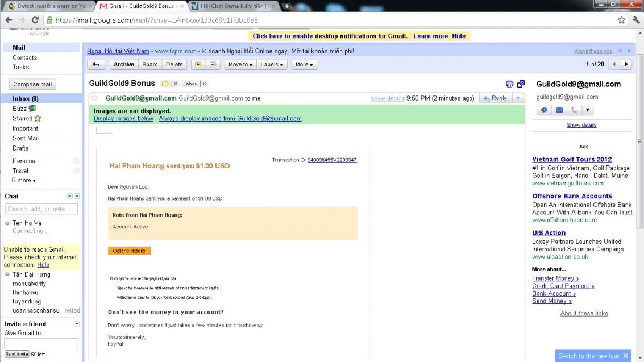The image size is (644, 362).
Task: Delete this conversation
Action: point(174,64)
